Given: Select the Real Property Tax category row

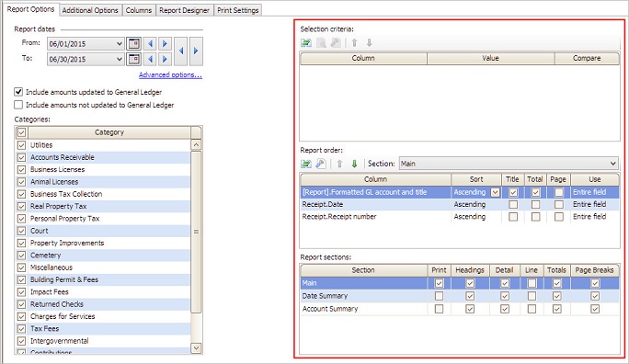Looking at the screenshot, I should (x=104, y=207).
